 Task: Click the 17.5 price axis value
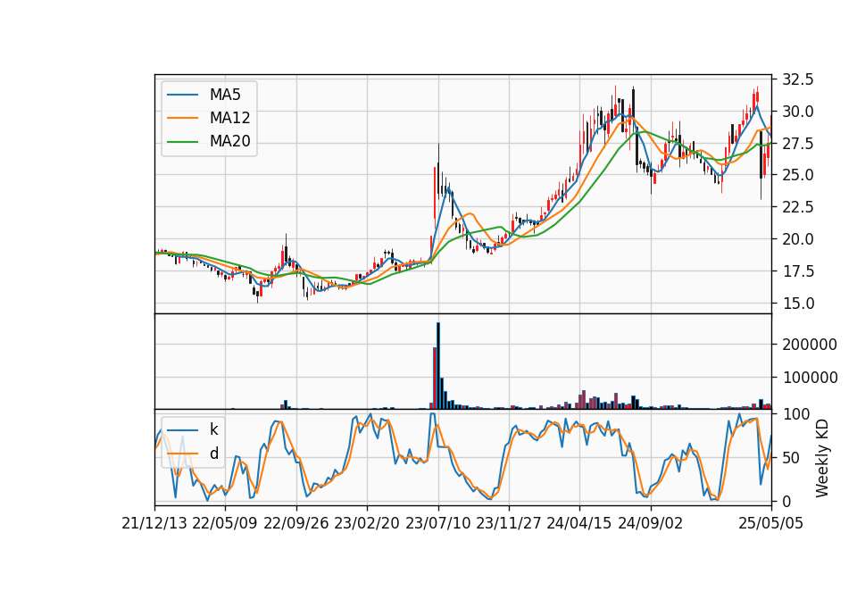click(798, 271)
